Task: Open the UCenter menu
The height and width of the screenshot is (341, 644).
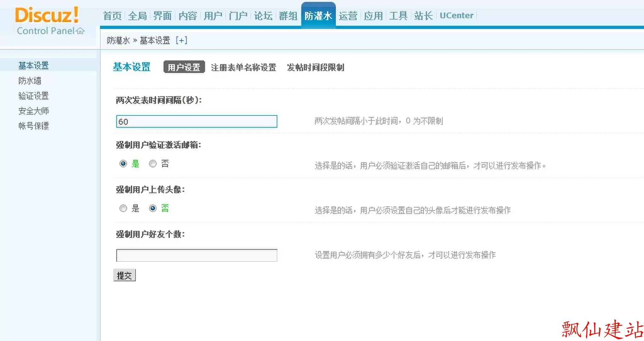Action: click(457, 16)
